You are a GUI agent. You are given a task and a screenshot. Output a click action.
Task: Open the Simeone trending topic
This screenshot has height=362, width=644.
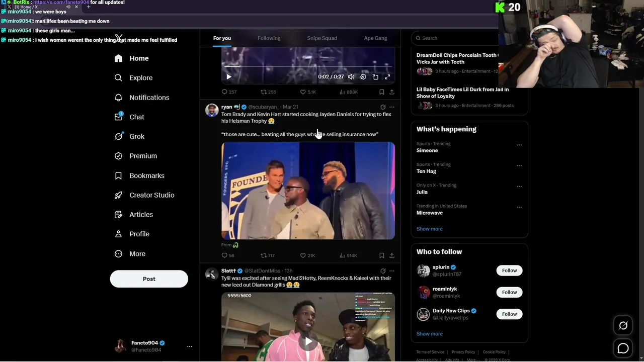427,150
